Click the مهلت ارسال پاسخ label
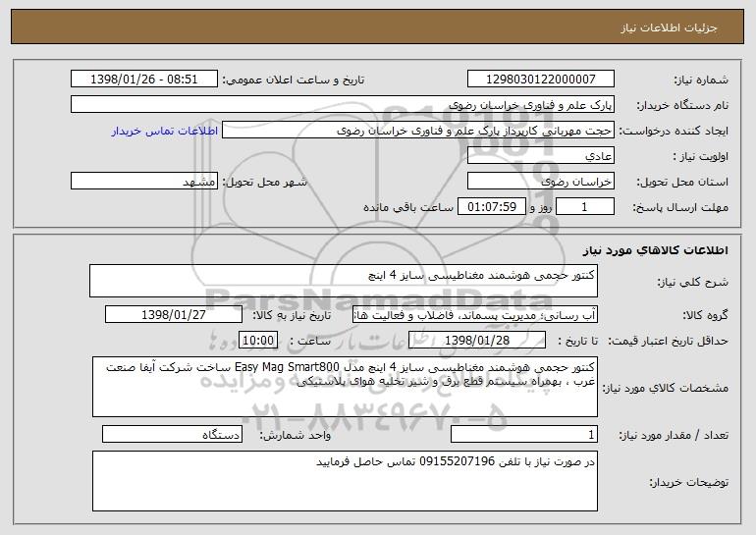This screenshot has height=535, width=756. (680, 207)
